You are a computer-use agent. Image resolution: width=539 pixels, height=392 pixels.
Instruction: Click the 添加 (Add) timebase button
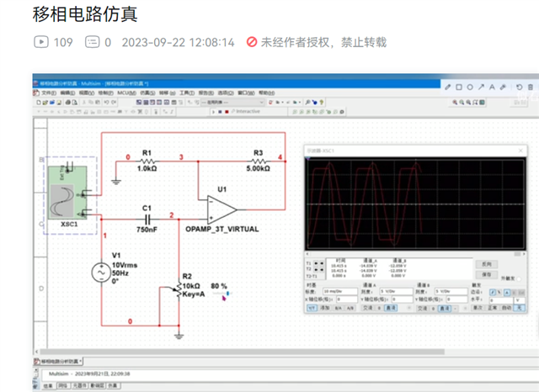coord(325,308)
